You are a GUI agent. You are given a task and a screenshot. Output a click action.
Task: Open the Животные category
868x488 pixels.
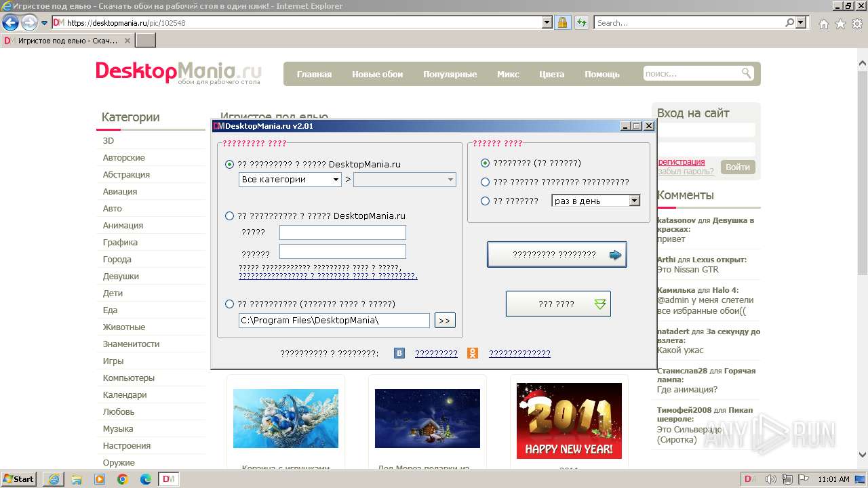pos(124,327)
